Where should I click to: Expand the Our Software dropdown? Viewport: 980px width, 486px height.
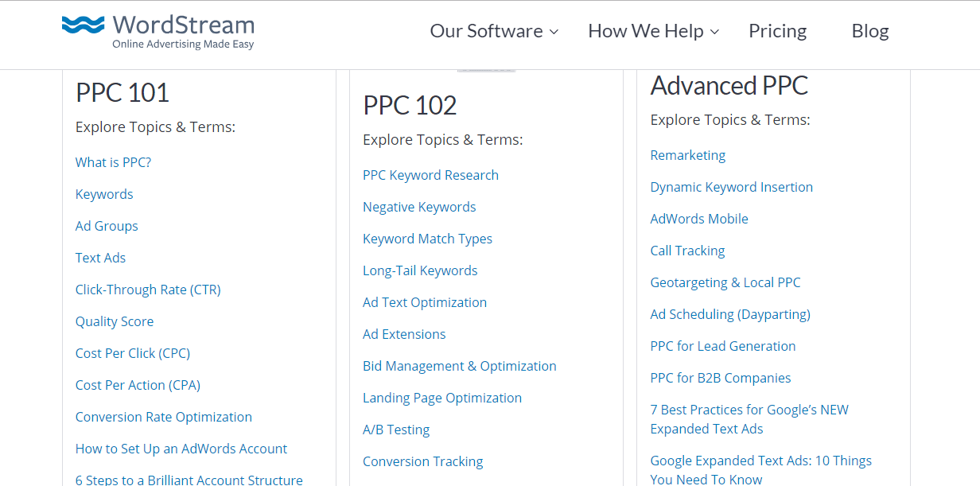pos(487,31)
